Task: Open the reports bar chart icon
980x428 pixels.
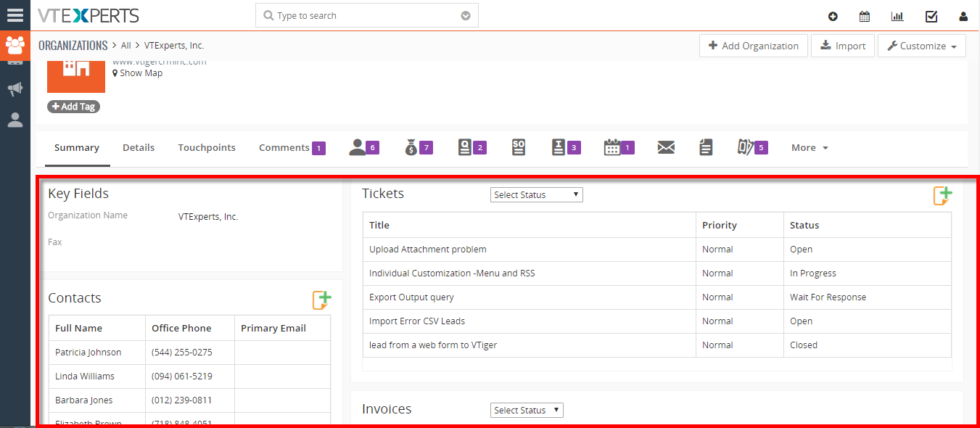Action: click(897, 16)
